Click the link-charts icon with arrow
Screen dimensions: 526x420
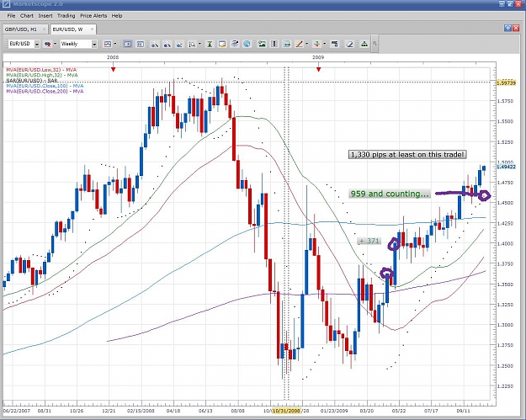[x=235, y=44]
